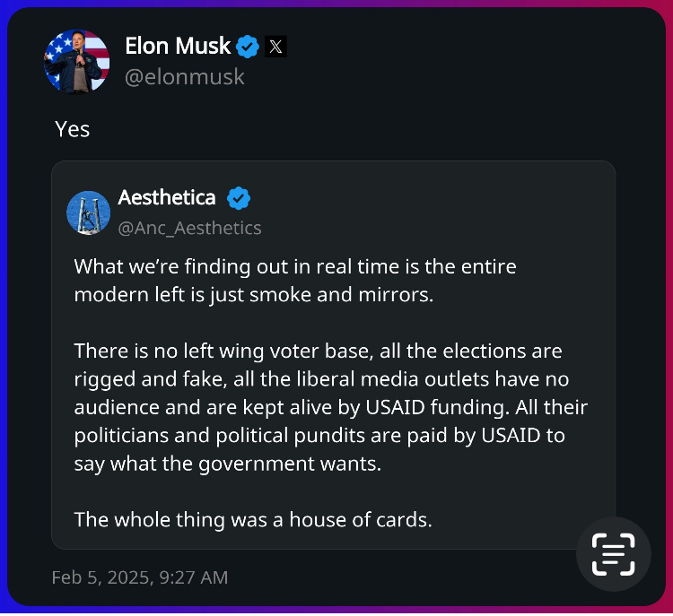Image resolution: width=673 pixels, height=616 pixels.
Task: Click the X affiliation badge
Action: click(x=275, y=47)
